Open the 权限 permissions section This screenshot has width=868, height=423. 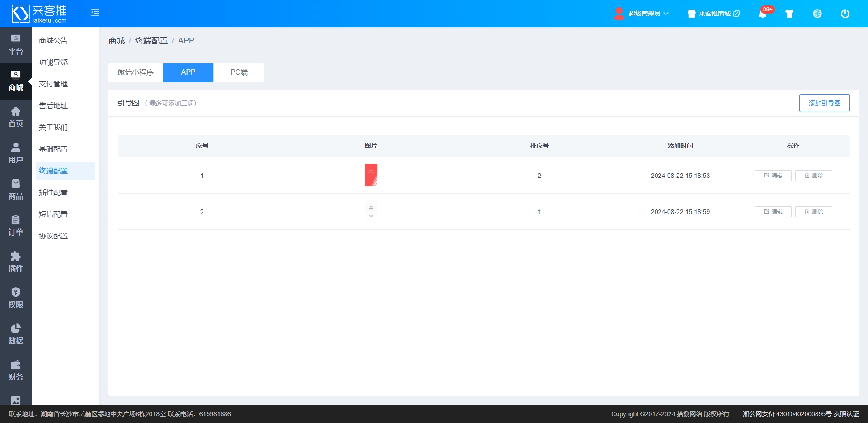[16, 298]
